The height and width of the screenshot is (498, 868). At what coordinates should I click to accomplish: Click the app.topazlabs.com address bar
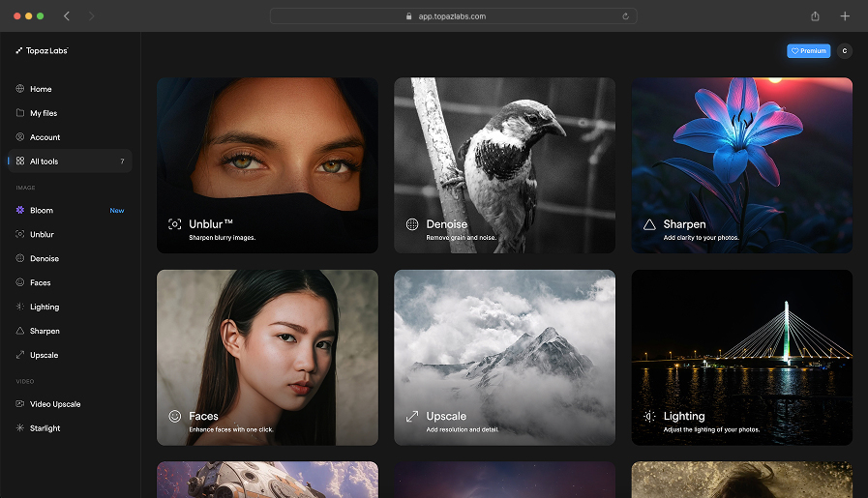click(453, 16)
